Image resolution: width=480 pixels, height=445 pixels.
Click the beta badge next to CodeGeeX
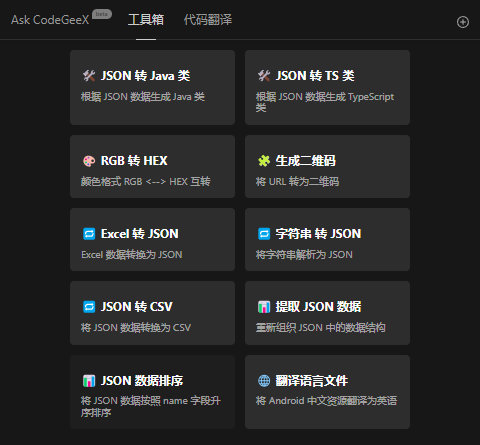click(x=102, y=14)
